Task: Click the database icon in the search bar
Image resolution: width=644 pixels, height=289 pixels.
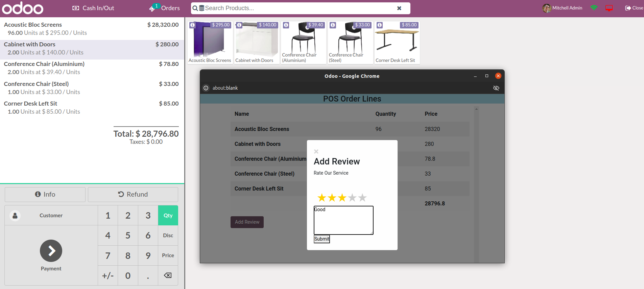Action: pyautogui.click(x=201, y=8)
